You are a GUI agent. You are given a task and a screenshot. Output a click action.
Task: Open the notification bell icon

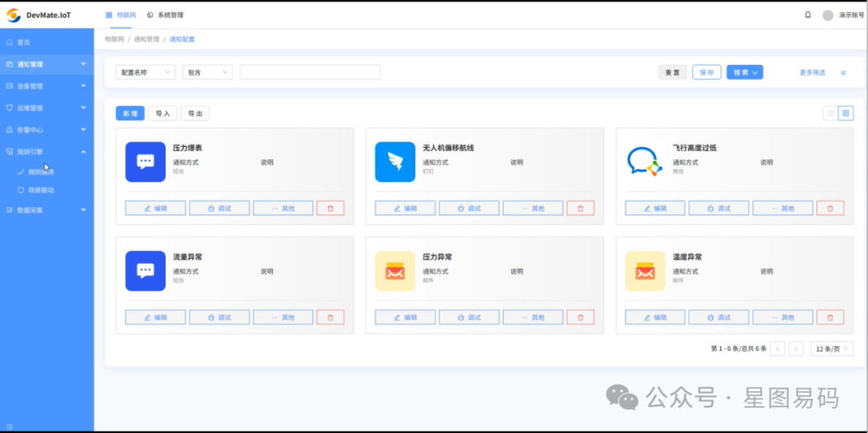808,15
